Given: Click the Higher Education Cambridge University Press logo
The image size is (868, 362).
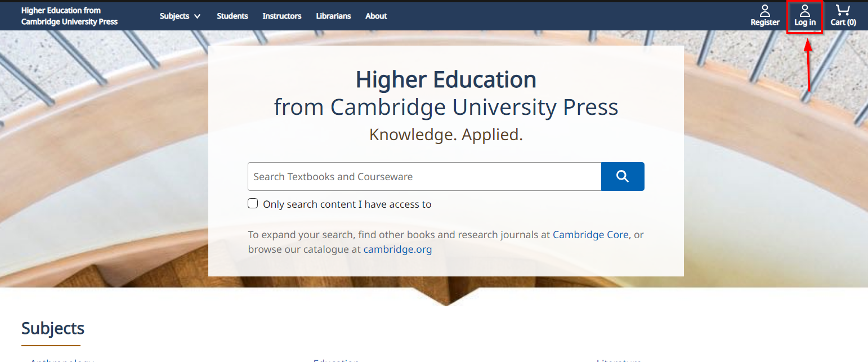Looking at the screenshot, I should pyautogui.click(x=69, y=16).
